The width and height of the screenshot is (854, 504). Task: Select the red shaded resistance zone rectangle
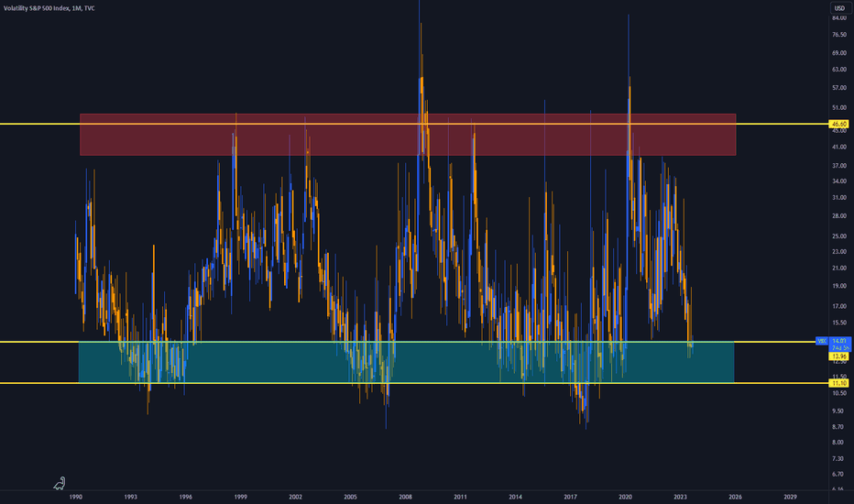click(408, 135)
